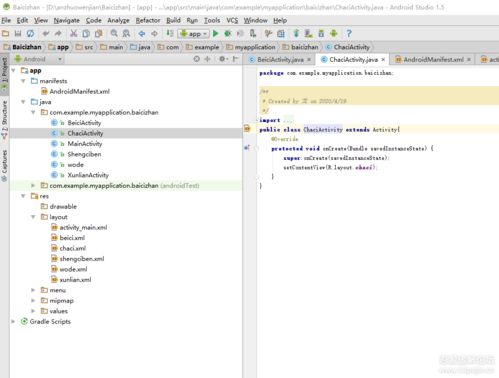Select Shengciben class in project tree
The image size is (499, 378).
(x=84, y=154)
